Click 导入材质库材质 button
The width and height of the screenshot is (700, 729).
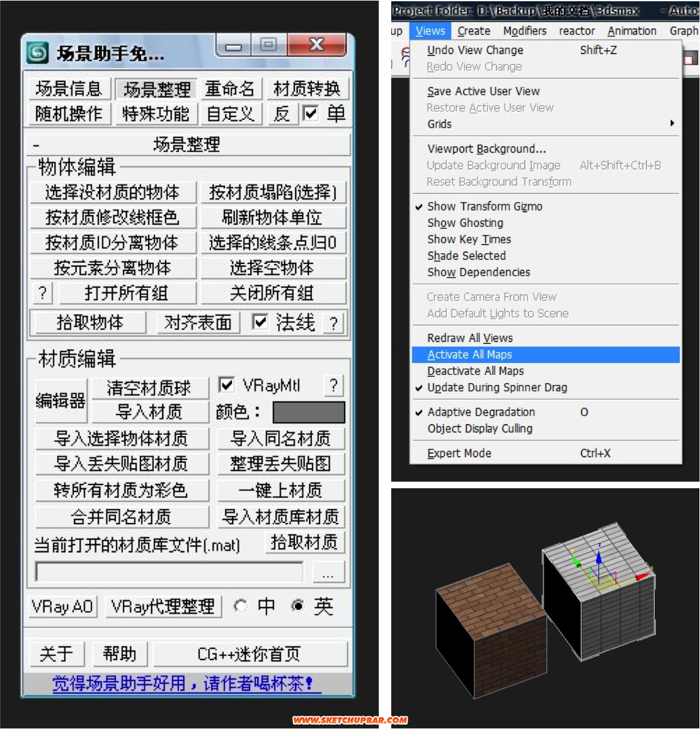coord(281,517)
